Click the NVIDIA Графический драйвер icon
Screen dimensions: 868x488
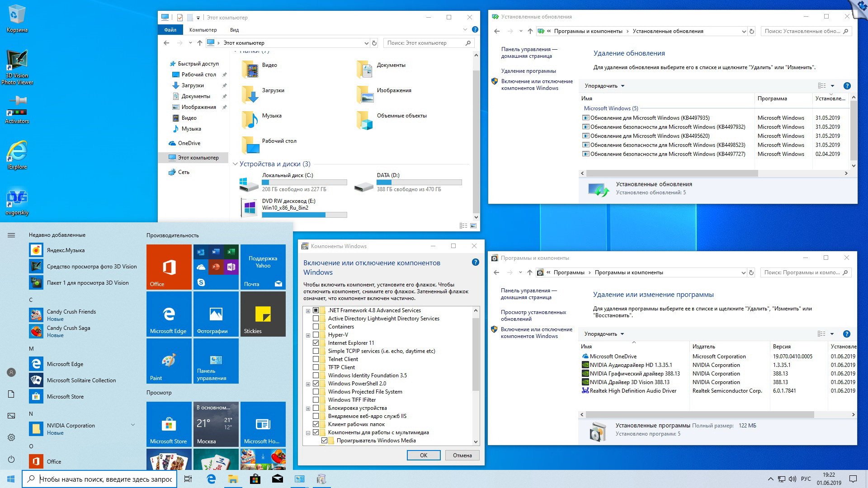click(x=585, y=373)
